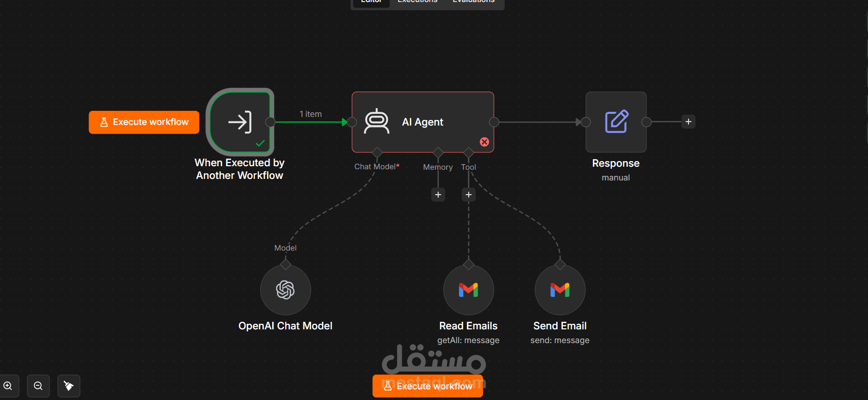868x400 pixels.
Task: Add a Memory sub-node with the plus button
Action: 438,195
